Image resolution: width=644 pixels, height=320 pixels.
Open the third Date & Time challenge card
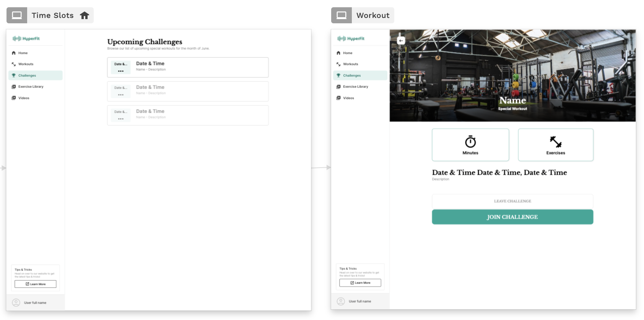coord(188,115)
